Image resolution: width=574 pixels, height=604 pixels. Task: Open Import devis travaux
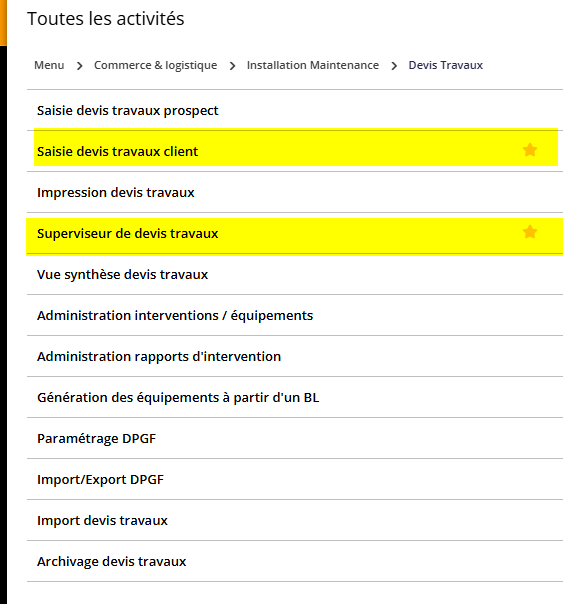[295, 520]
